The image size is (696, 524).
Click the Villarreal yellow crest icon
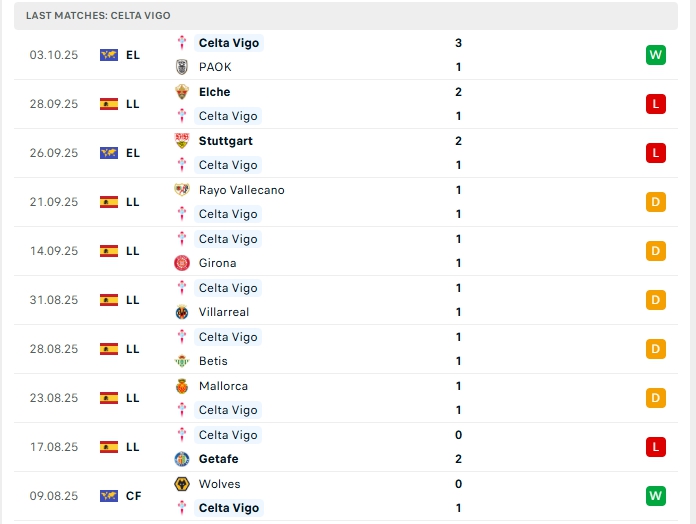point(182,312)
